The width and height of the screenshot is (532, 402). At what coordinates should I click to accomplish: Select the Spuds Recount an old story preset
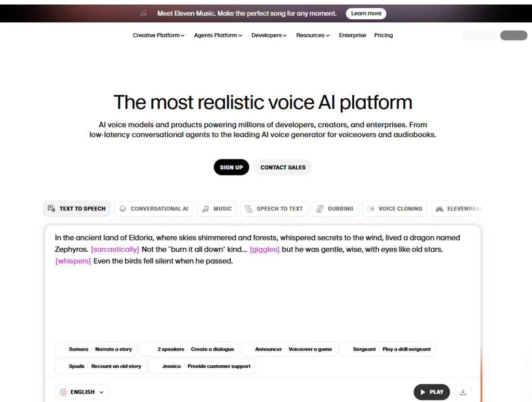100,366
